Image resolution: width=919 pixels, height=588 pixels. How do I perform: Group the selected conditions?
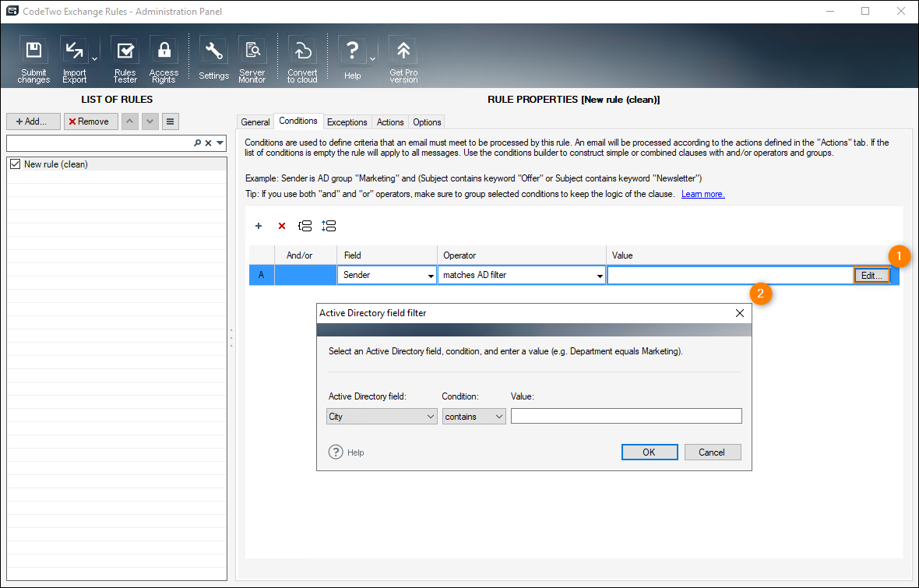point(305,226)
